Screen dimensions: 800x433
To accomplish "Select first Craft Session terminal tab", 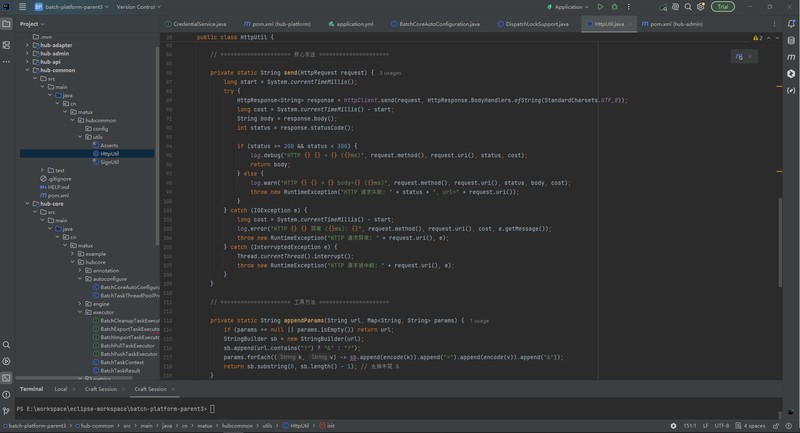I will (x=101, y=389).
